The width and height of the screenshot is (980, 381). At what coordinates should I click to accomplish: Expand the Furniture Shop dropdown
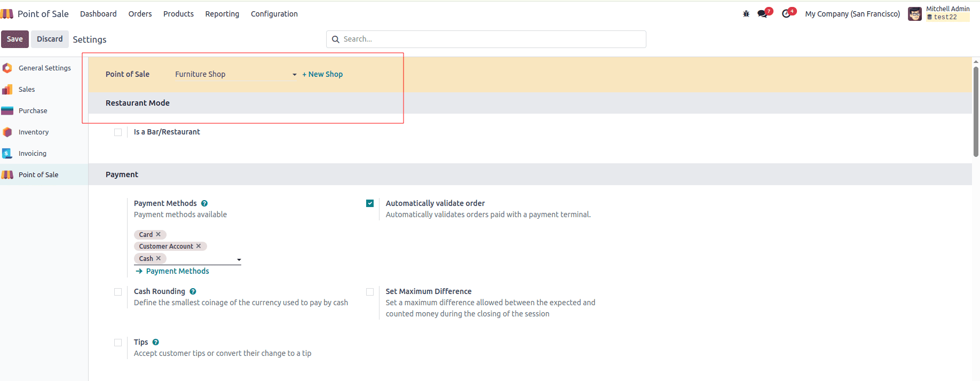294,75
